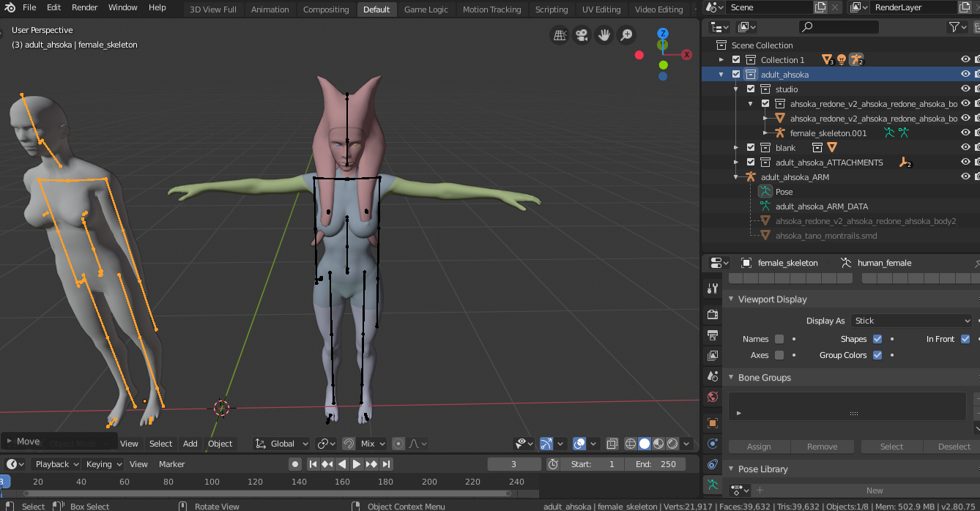Jump to the timeline end frame
This screenshot has height=511, width=980.
pos(386,464)
